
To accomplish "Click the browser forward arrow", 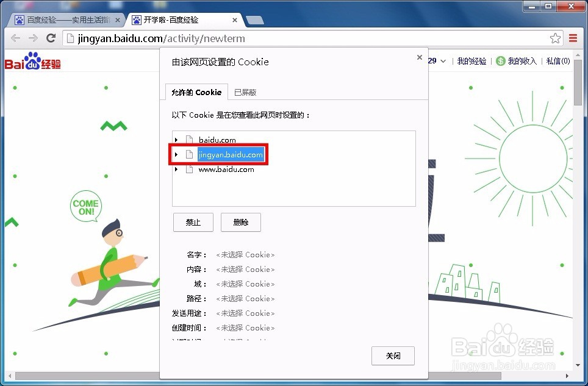I will 34,38.
